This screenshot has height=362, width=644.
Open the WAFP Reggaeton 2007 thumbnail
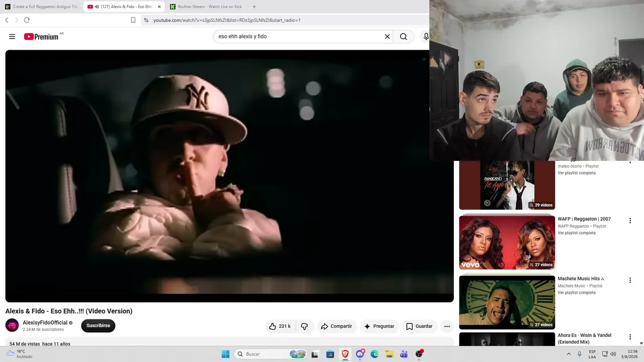pos(507,242)
